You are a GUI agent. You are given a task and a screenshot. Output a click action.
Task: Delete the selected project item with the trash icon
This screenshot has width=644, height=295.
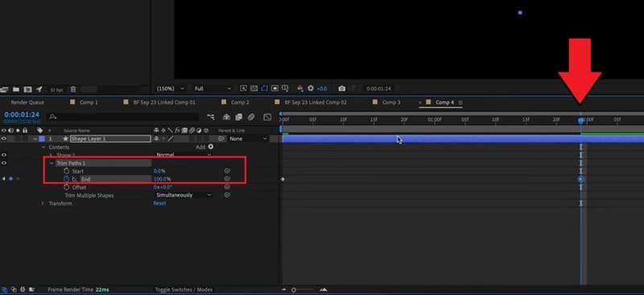point(73,89)
